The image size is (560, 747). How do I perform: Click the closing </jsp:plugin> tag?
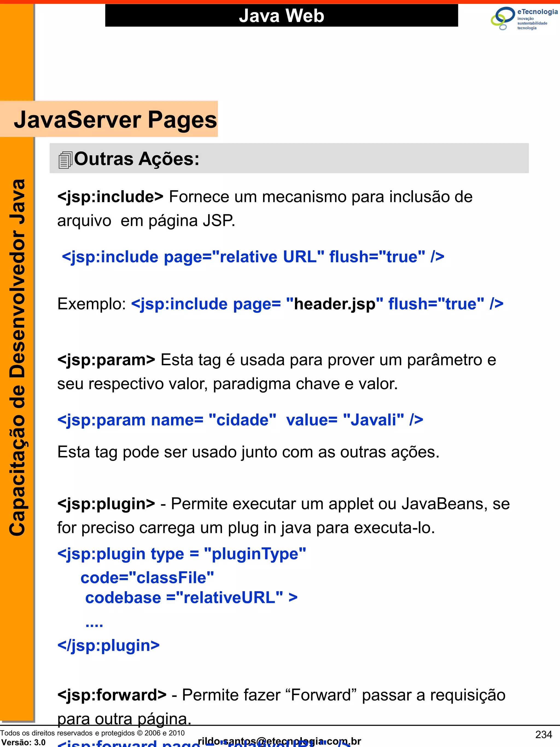[x=108, y=645]
